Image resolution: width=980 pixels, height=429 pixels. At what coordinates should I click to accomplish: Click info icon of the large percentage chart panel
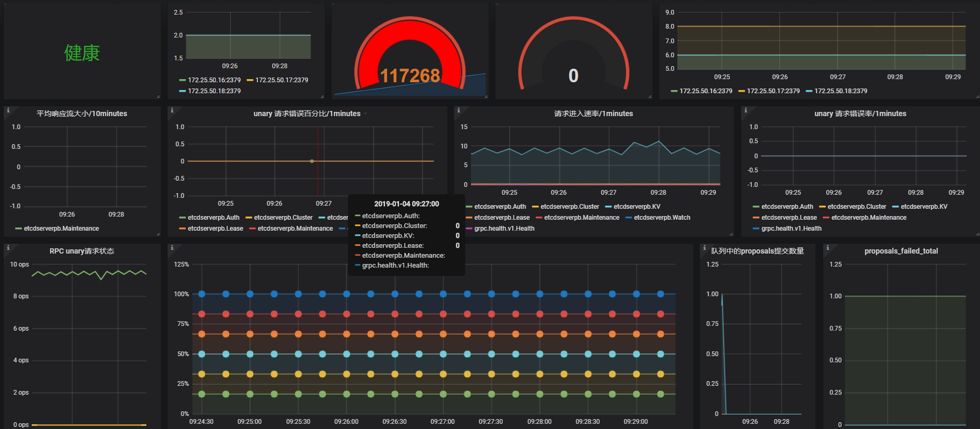[x=172, y=248]
